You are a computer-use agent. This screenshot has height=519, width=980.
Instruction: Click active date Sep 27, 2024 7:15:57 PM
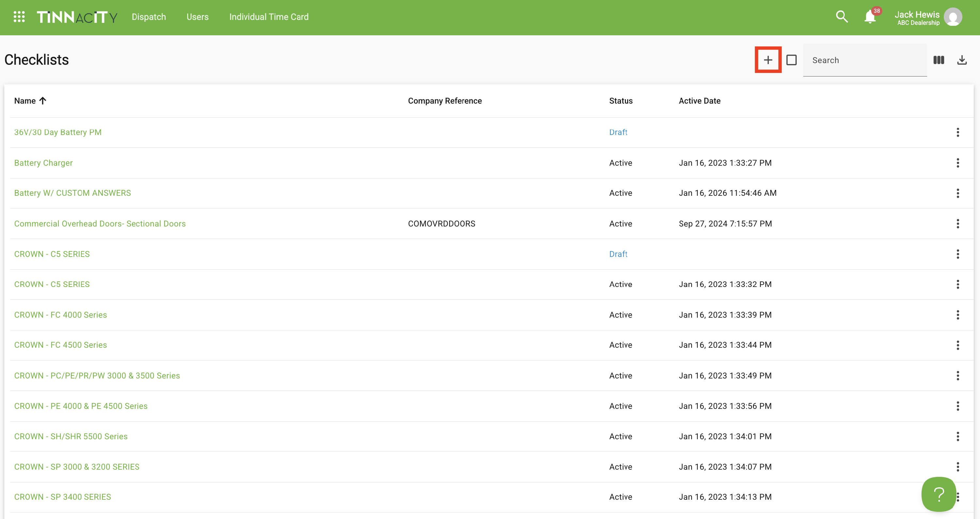(x=725, y=224)
